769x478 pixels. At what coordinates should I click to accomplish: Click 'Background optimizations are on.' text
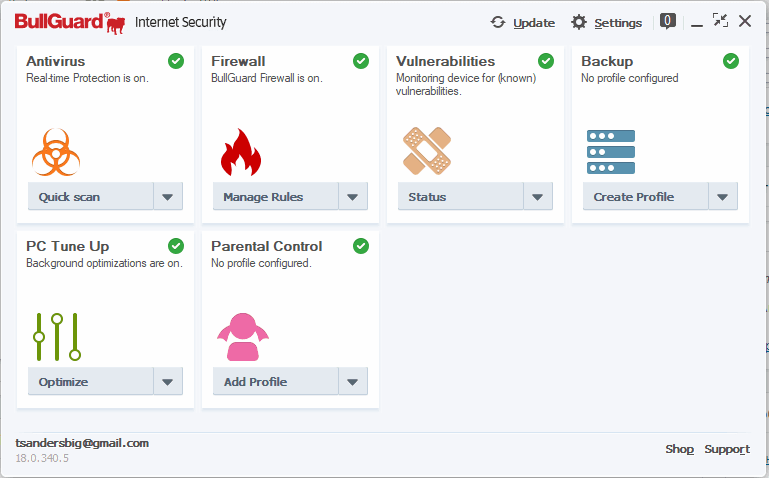point(104,263)
